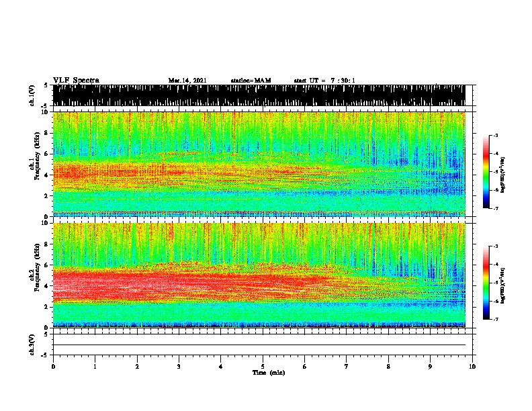Select the "start UT = 7:30:1" text
532x411 pixels.
click(324, 81)
